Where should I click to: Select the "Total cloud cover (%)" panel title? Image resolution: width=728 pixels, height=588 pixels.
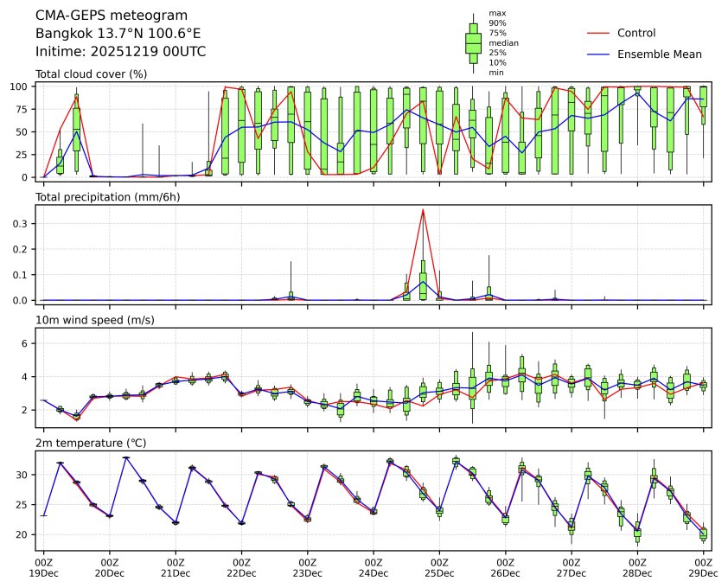pyautogui.click(x=91, y=73)
